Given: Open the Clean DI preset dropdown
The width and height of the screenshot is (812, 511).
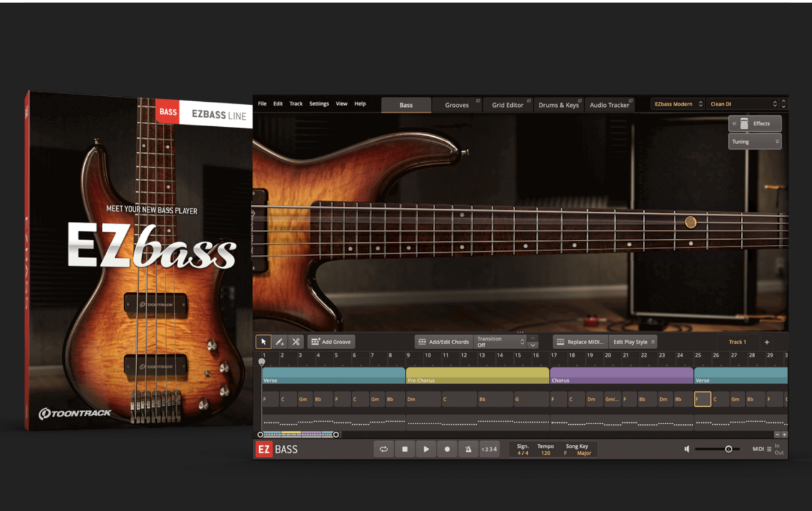Looking at the screenshot, I should (x=743, y=104).
